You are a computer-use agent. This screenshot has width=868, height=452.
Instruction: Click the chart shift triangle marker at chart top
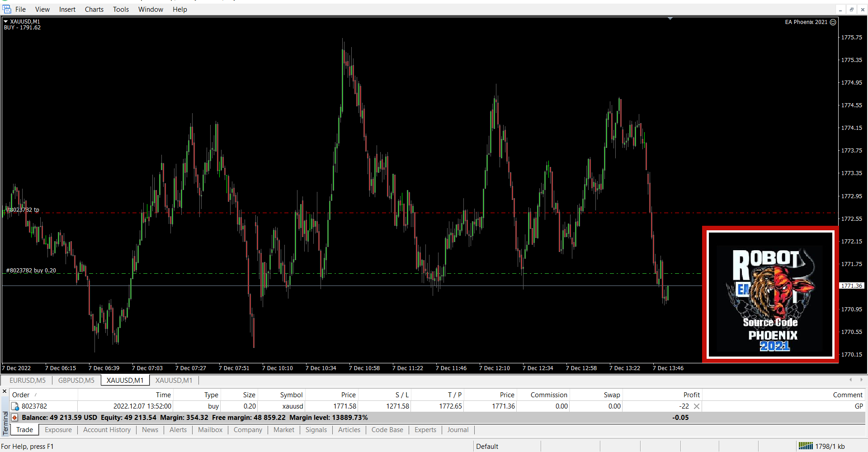670,19
